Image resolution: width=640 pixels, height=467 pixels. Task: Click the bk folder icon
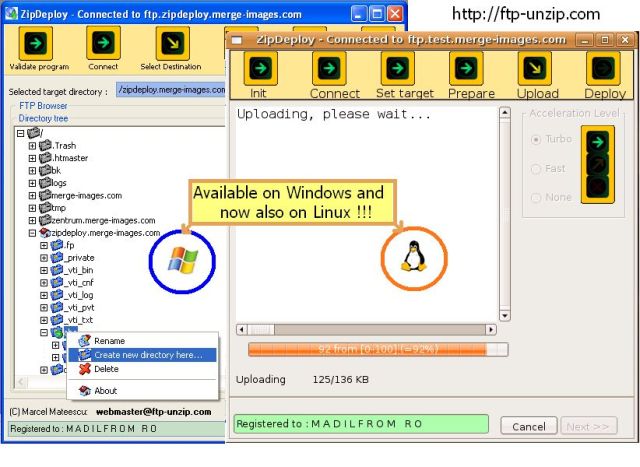point(45,170)
